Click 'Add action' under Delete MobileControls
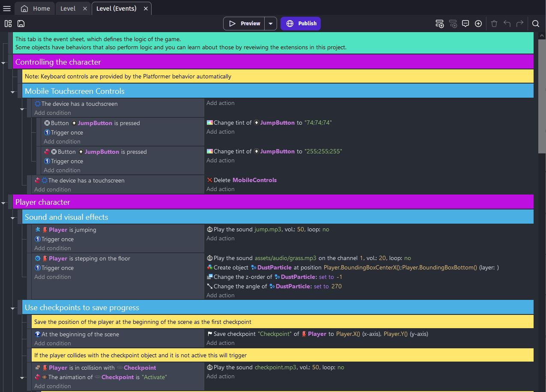Viewport: 546px width, 392px height. pyautogui.click(x=221, y=189)
